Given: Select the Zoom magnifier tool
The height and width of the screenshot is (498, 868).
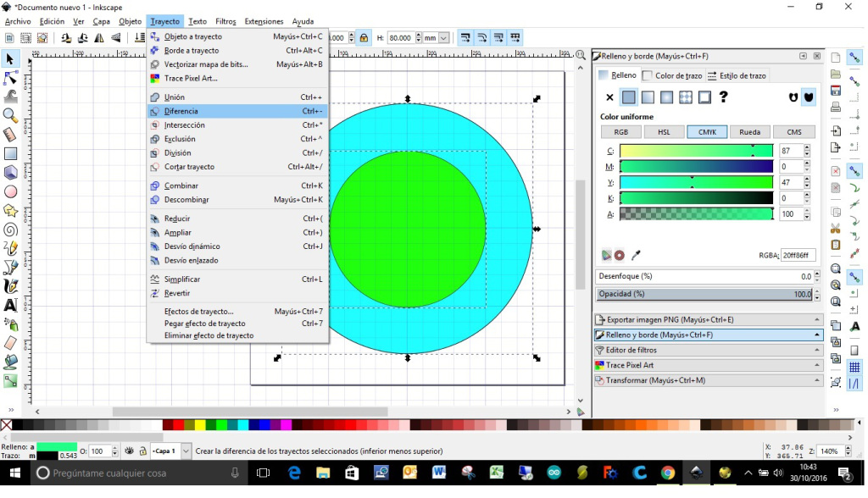Looking at the screenshot, I should (10, 115).
